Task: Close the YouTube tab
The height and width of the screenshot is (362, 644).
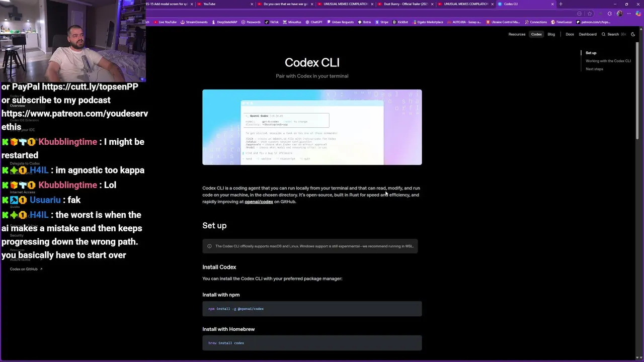Action: click(x=252, y=4)
